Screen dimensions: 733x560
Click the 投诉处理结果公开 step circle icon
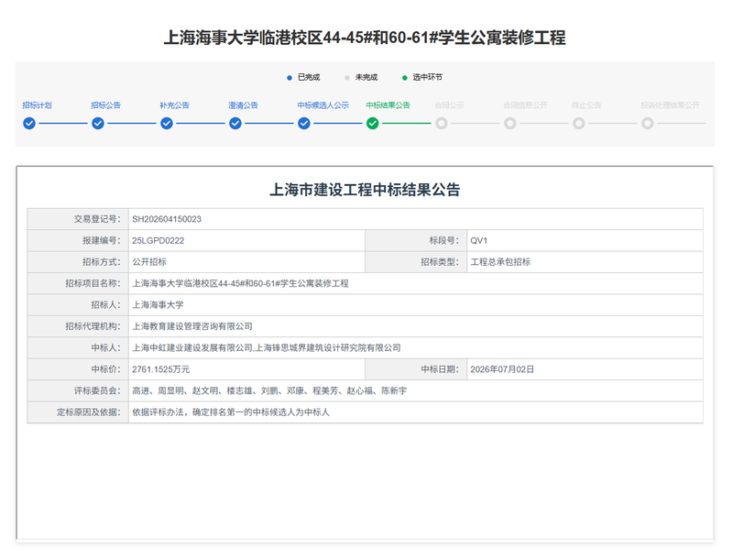click(648, 124)
